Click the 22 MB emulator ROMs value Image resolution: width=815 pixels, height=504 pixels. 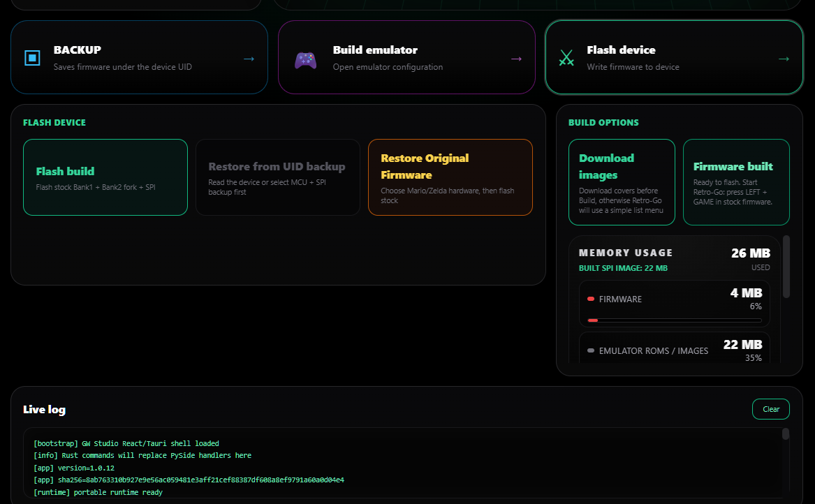743,344
